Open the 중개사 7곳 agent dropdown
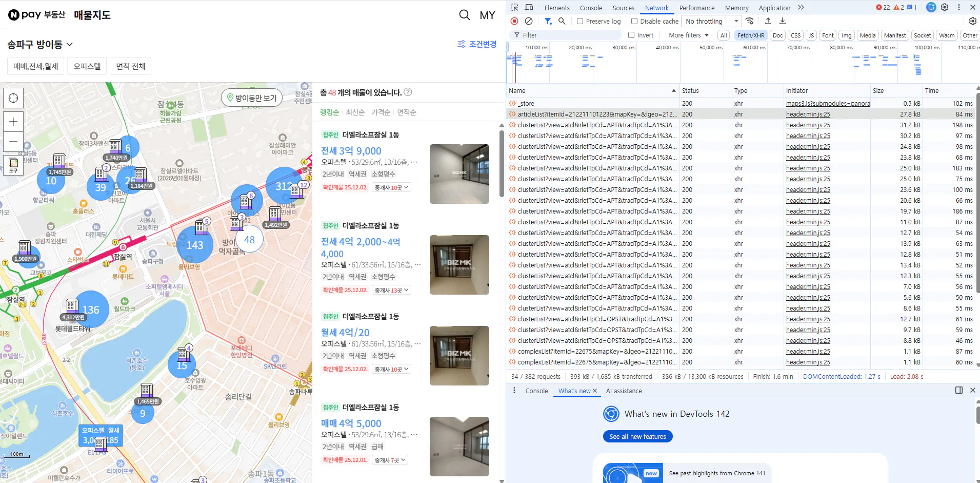Image resolution: width=980 pixels, height=483 pixels. click(390, 460)
